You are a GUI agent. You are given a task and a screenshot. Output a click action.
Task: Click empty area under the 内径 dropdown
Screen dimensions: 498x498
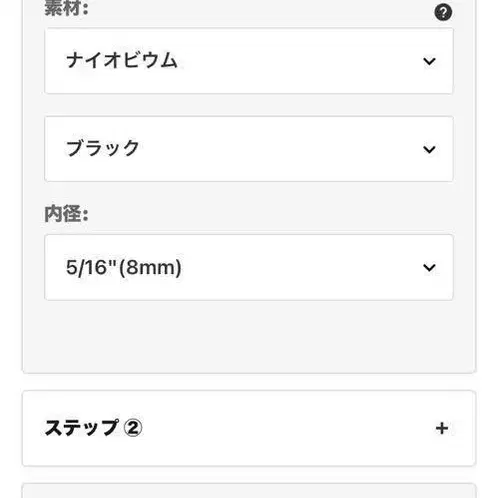(249, 335)
